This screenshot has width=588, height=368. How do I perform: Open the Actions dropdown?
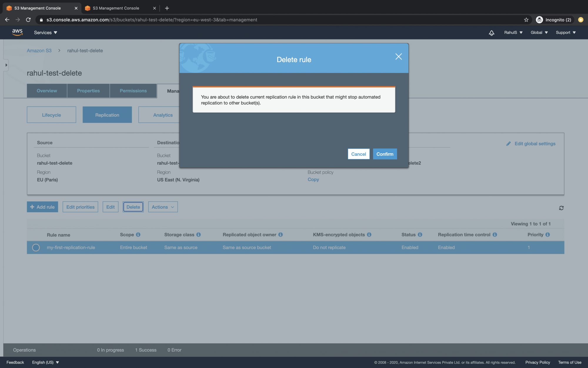click(x=163, y=207)
